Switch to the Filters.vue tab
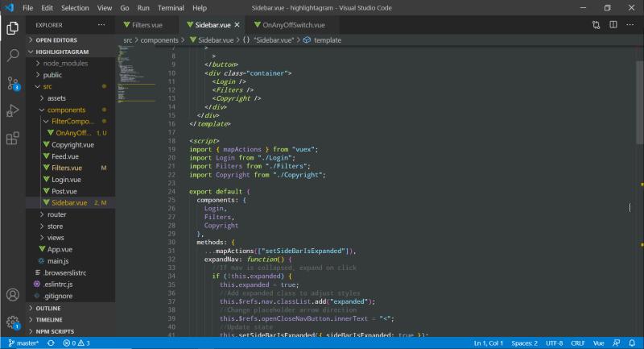 pos(147,25)
